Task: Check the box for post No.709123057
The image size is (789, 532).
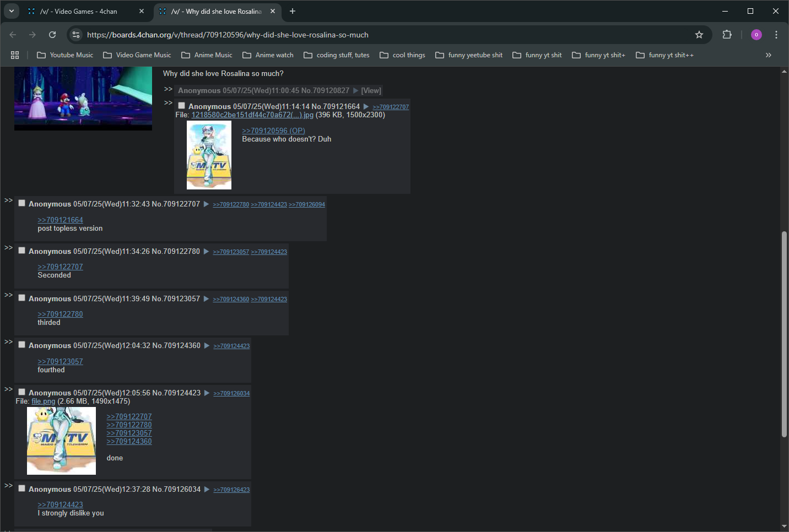Action: (x=21, y=298)
